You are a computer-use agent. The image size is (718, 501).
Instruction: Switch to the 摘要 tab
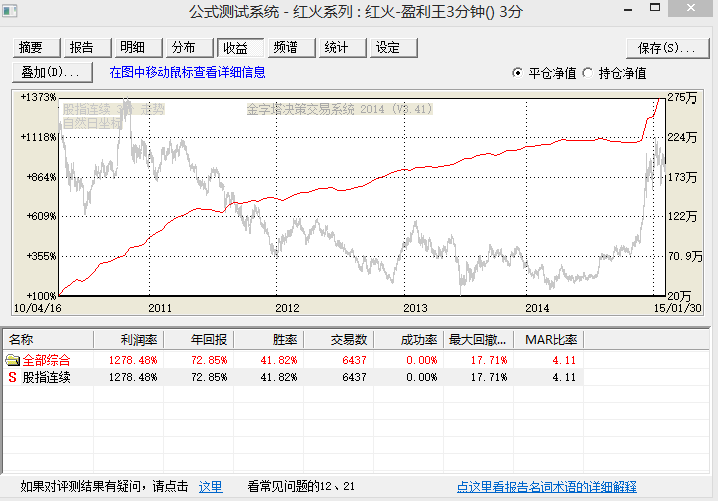pos(32,48)
